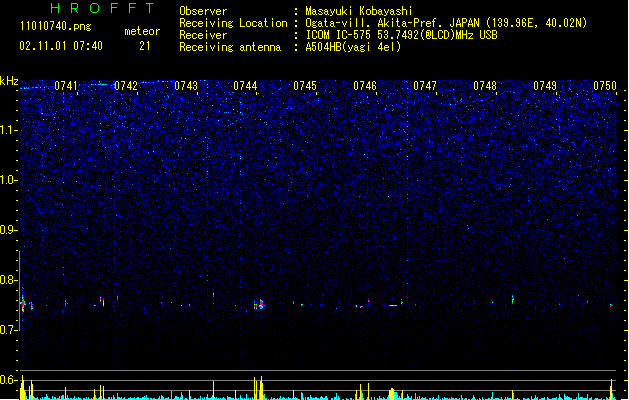
Task: Click the Observer label
Action: [203, 11]
